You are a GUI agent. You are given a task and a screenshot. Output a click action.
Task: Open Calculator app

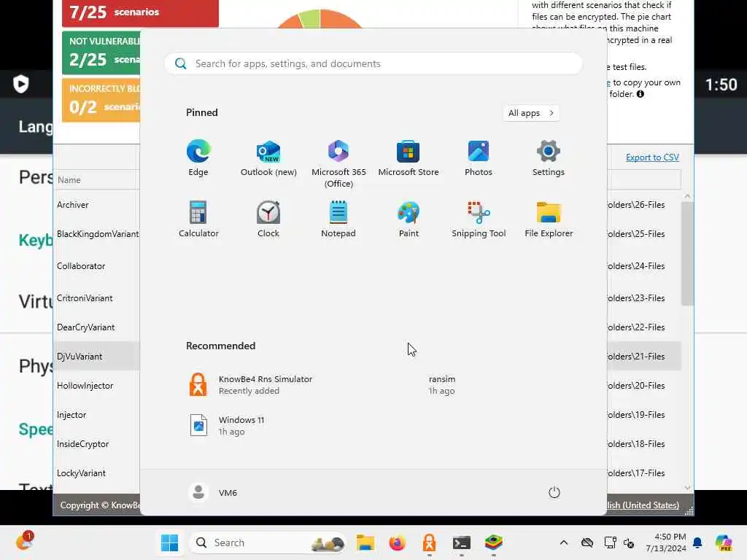(198, 219)
